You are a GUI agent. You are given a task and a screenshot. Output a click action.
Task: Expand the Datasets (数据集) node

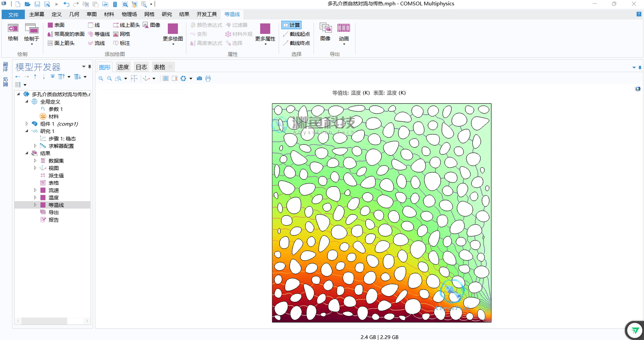tap(35, 161)
